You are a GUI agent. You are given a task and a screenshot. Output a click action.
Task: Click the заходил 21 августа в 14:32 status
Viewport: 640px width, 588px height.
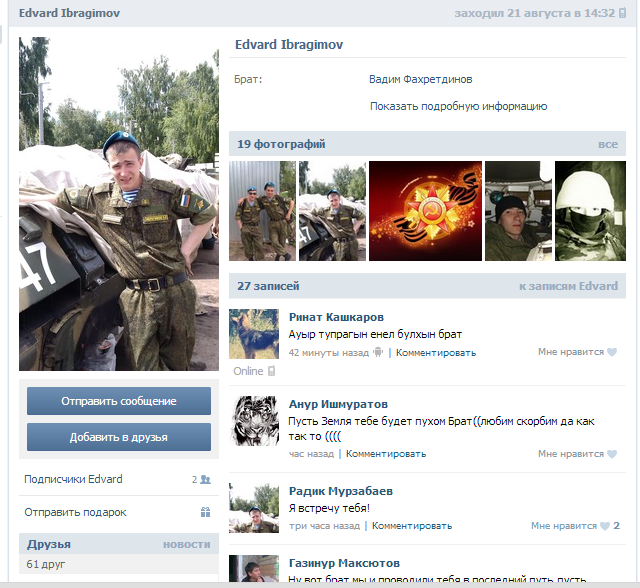534,13
